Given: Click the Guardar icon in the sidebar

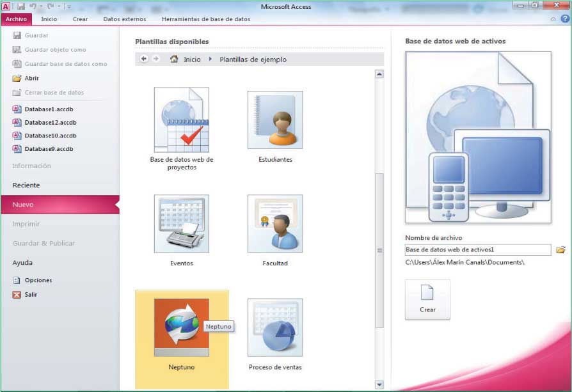Looking at the screenshot, I should pyautogui.click(x=17, y=35).
